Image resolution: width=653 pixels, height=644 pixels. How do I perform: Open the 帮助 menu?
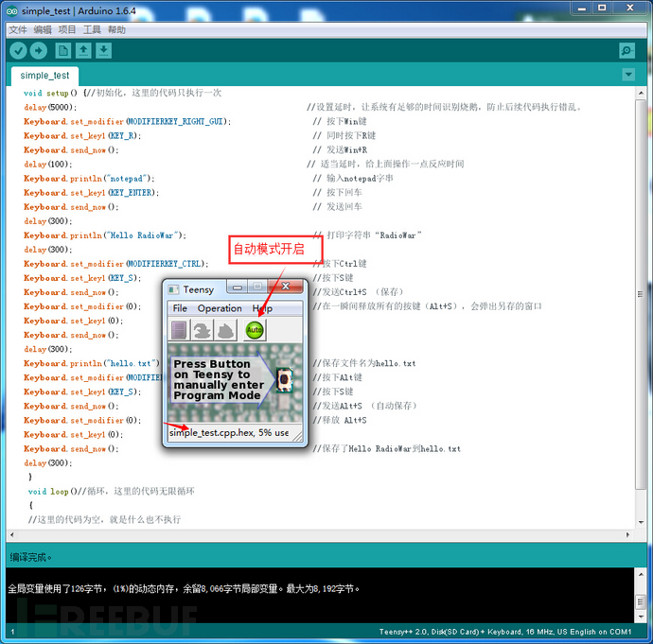116,30
